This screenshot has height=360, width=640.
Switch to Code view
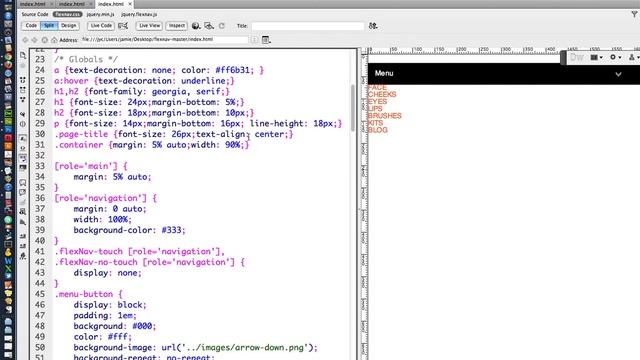[x=31, y=26]
